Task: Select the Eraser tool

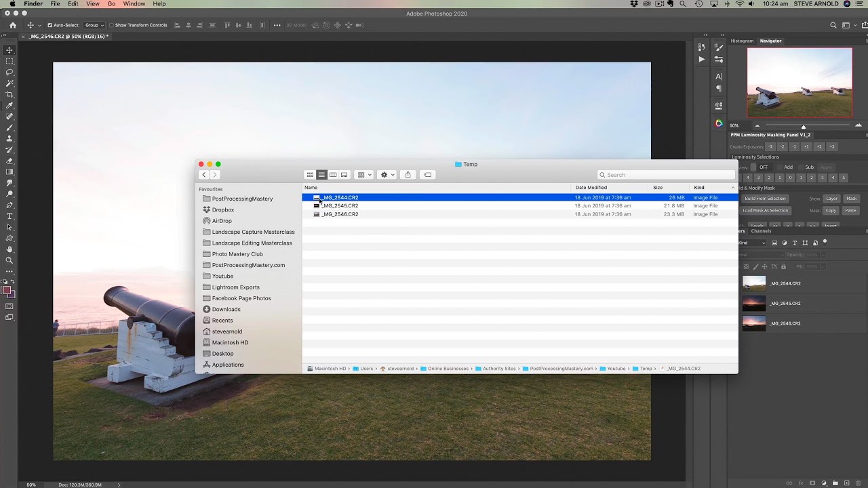Action: point(9,161)
